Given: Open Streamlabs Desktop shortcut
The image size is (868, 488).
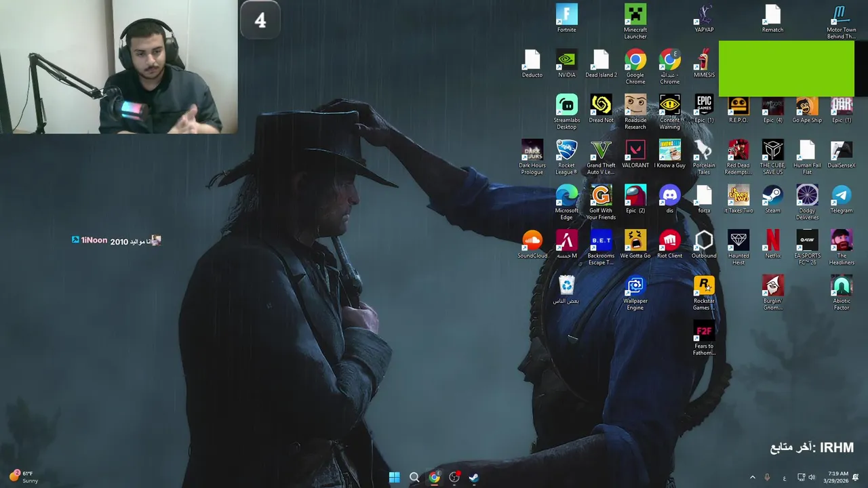Looking at the screenshot, I should click(566, 112).
